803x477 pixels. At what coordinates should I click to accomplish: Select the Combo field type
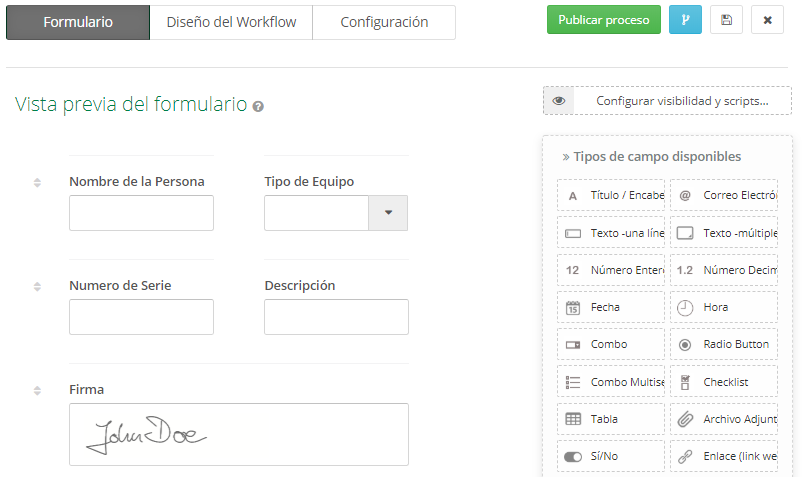[610, 344]
